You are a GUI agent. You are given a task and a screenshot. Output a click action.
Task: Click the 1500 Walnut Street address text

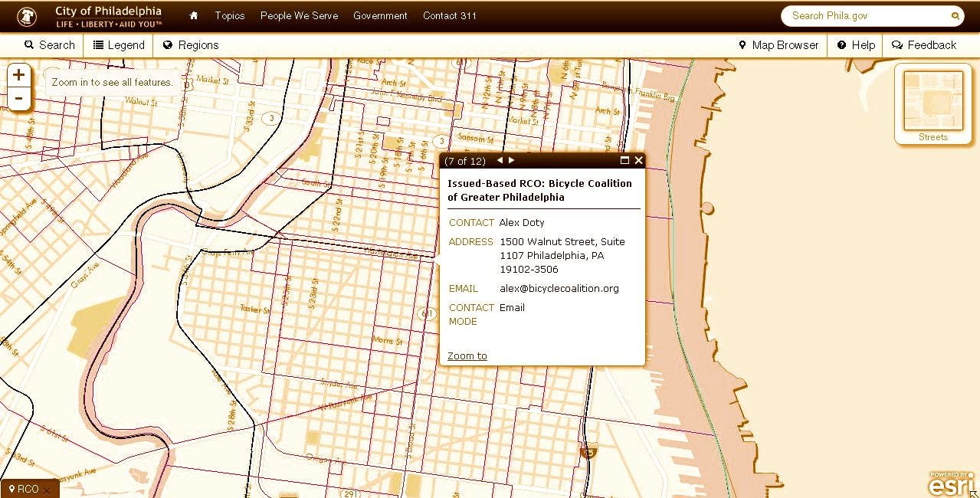point(562,255)
